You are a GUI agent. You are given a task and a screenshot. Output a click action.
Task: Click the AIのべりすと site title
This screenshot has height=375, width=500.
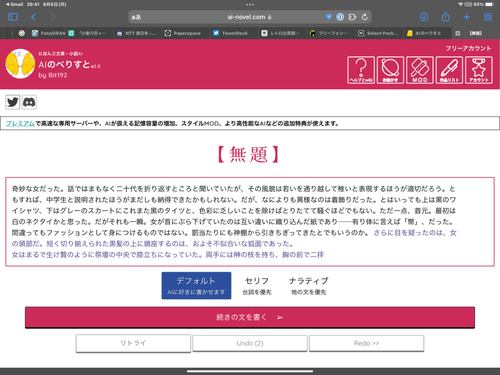64,64
